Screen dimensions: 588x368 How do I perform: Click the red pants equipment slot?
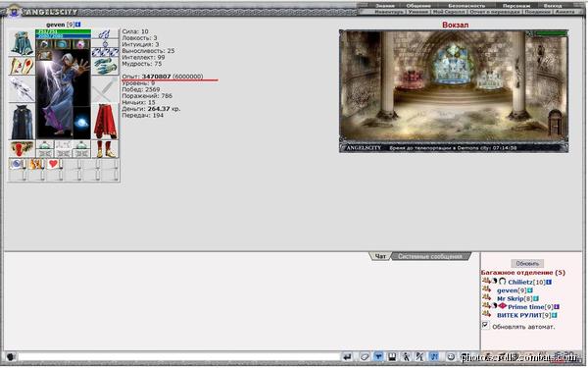point(105,122)
